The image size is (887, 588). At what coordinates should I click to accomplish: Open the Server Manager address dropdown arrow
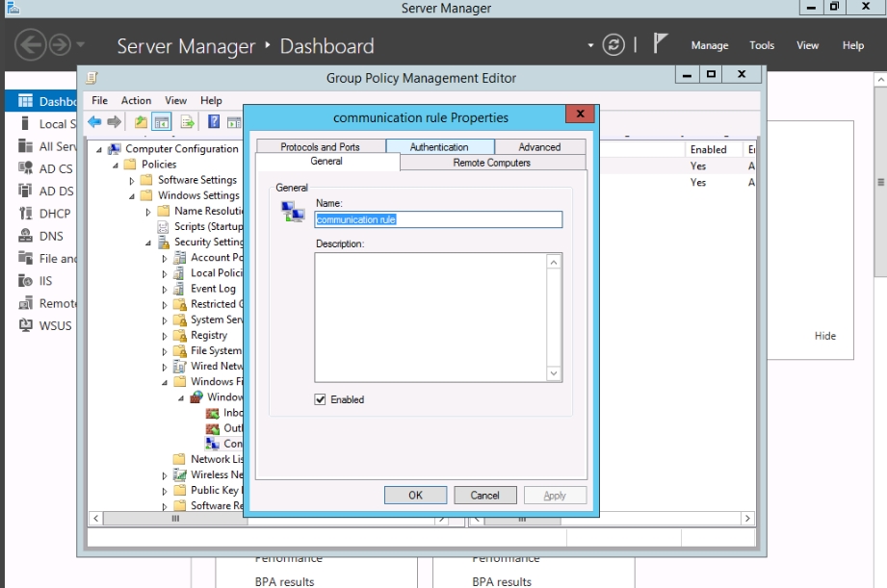click(x=590, y=45)
